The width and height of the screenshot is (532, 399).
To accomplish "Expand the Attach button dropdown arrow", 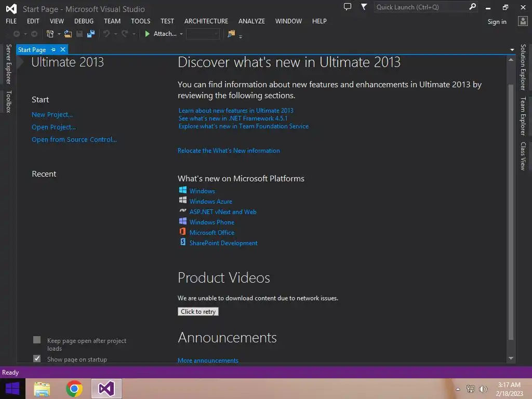I will click(181, 34).
